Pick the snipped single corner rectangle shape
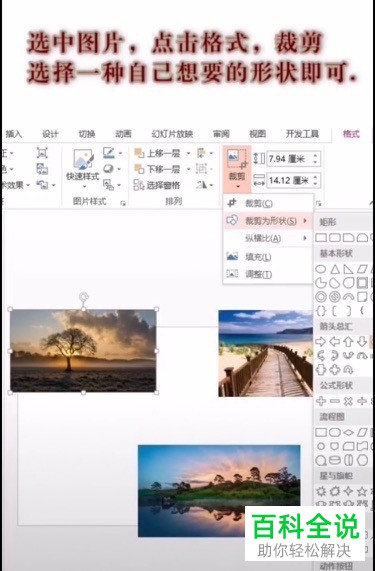Image resolution: width=375 pixels, height=571 pixels. 348,238
